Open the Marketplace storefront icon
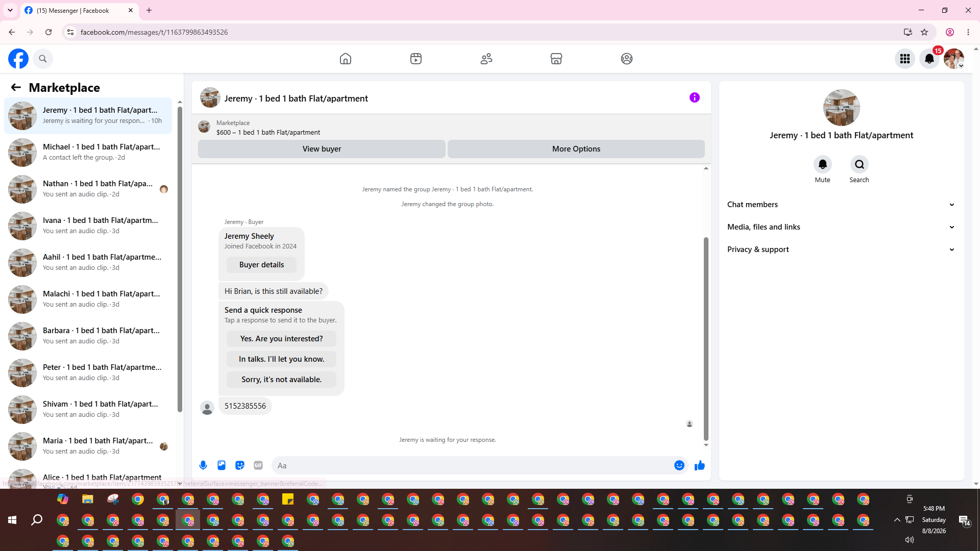Image resolution: width=980 pixels, height=551 pixels. pyautogui.click(x=556, y=59)
